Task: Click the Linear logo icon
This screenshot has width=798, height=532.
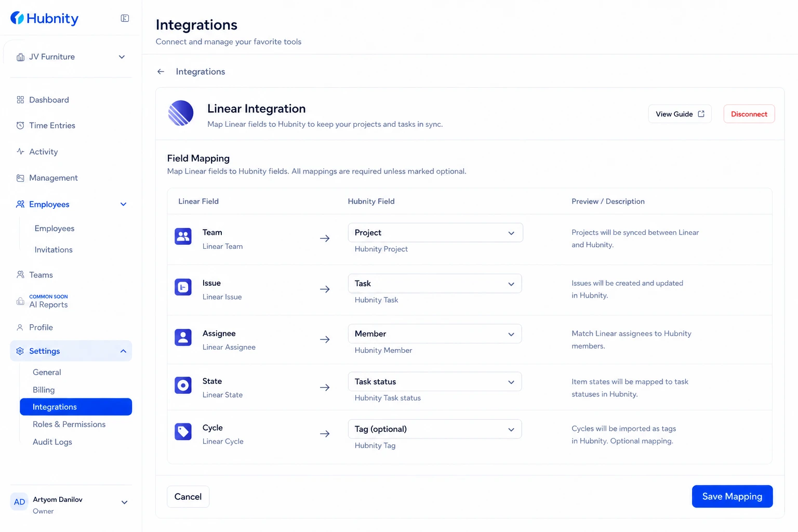Action: pyautogui.click(x=181, y=113)
